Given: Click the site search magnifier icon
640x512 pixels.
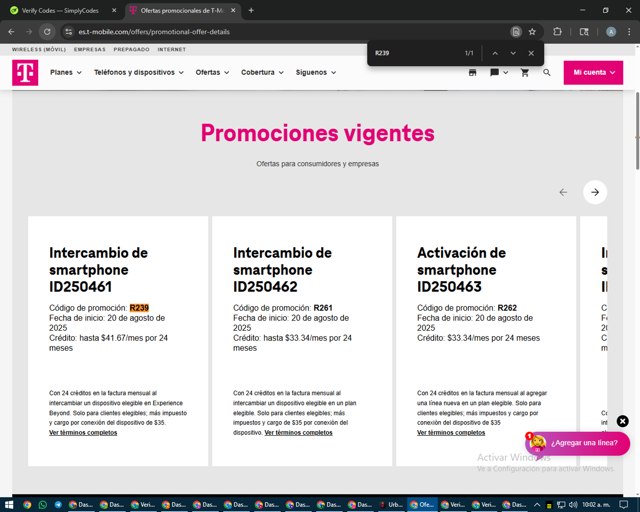Looking at the screenshot, I should pyautogui.click(x=547, y=73).
